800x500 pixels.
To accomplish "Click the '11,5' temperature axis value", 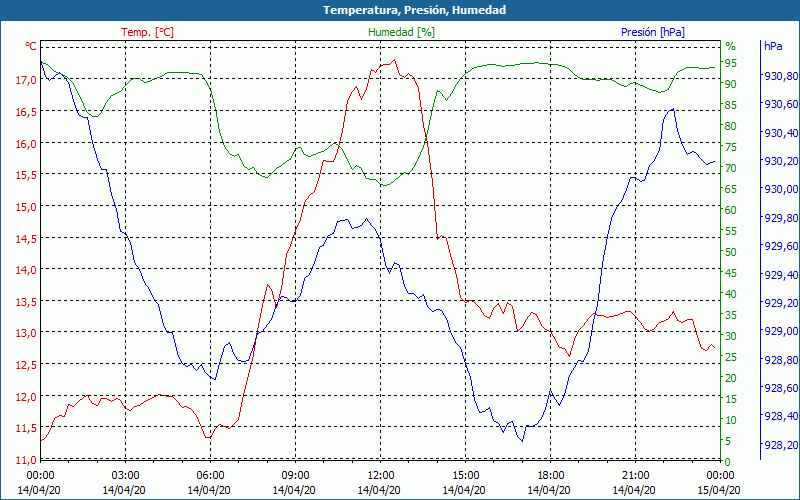I will pos(28,429).
